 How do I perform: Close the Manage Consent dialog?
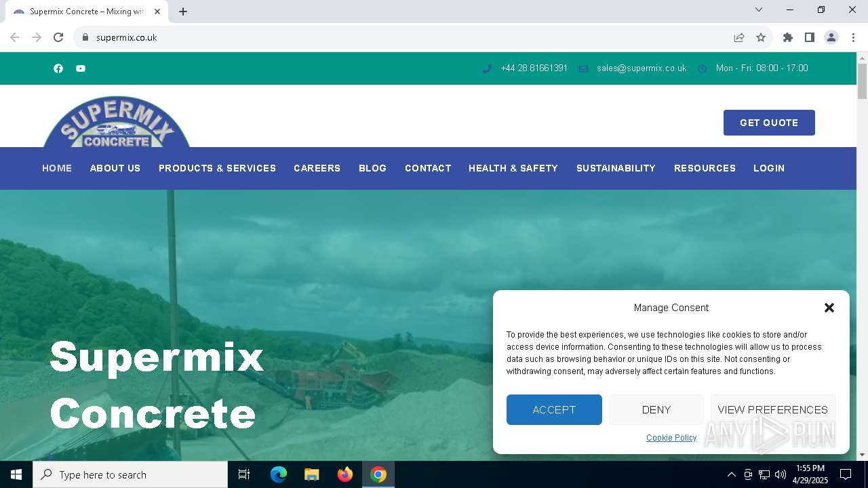[x=829, y=308]
